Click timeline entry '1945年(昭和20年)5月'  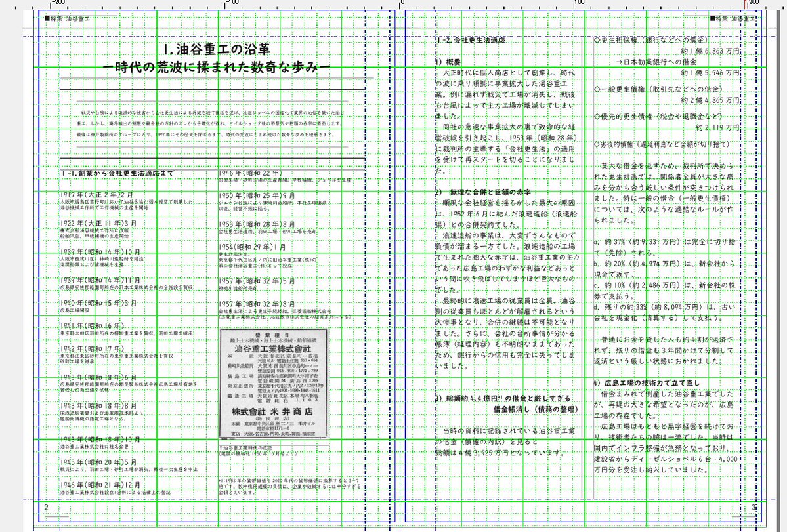tap(98, 462)
